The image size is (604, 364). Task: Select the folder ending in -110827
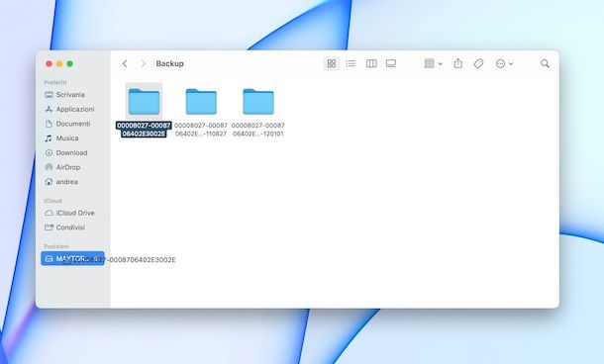201,101
